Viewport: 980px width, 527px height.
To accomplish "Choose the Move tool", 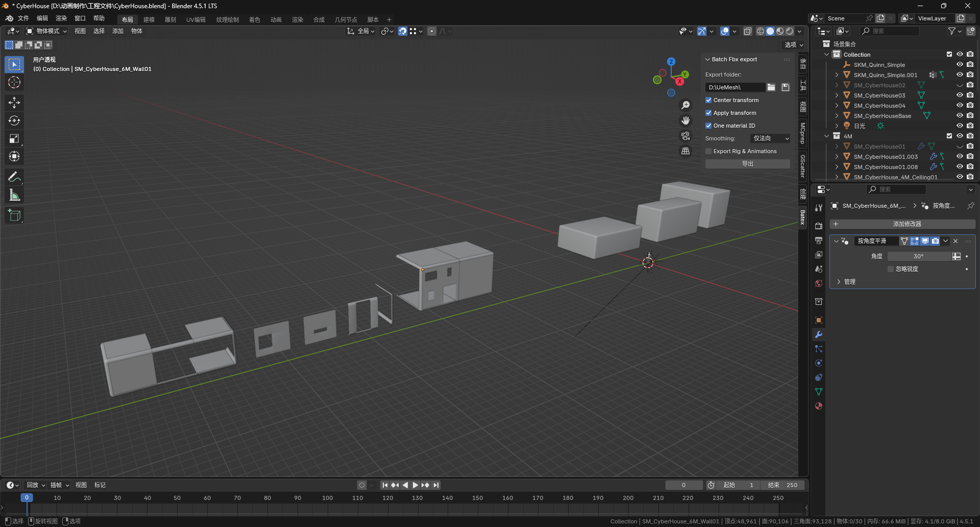I will 14,103.
